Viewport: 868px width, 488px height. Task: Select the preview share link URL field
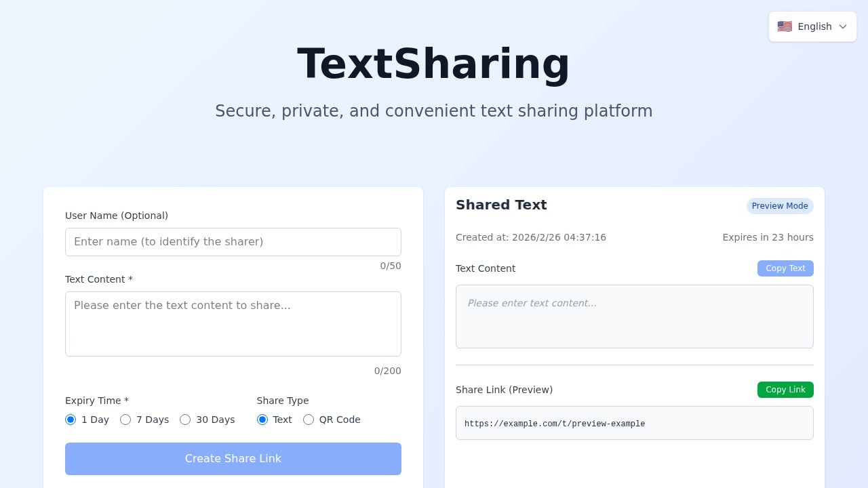point(635,423)
